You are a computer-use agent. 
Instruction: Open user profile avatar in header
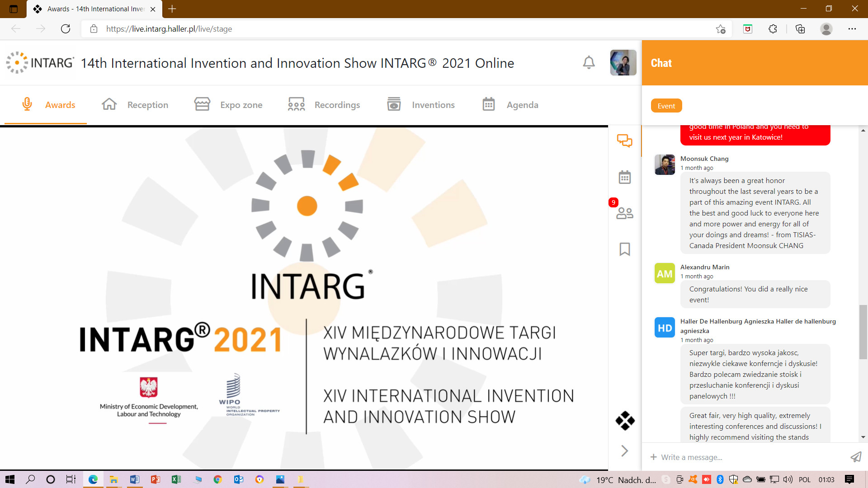(623, 62)
